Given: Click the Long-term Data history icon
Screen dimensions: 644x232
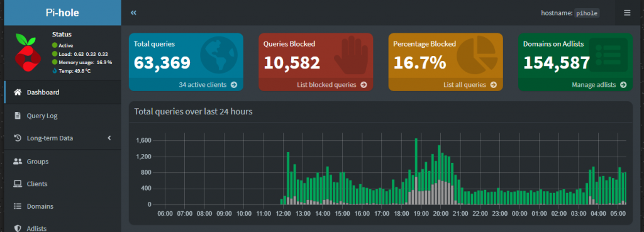Looking at the screenshot, I should point(17,138).
